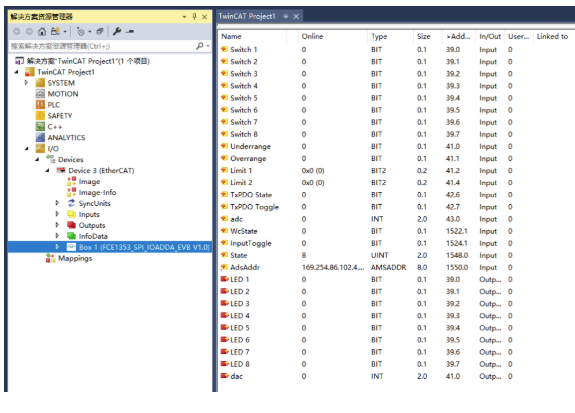The width and height of the screenshot is (575, 413).
Task: Expand the Inputs node under Device 3
Action: tap(57, 214)
